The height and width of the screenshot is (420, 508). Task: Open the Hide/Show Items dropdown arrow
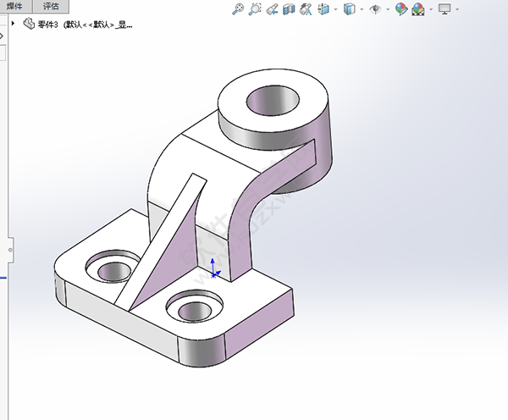click(388, 9)
